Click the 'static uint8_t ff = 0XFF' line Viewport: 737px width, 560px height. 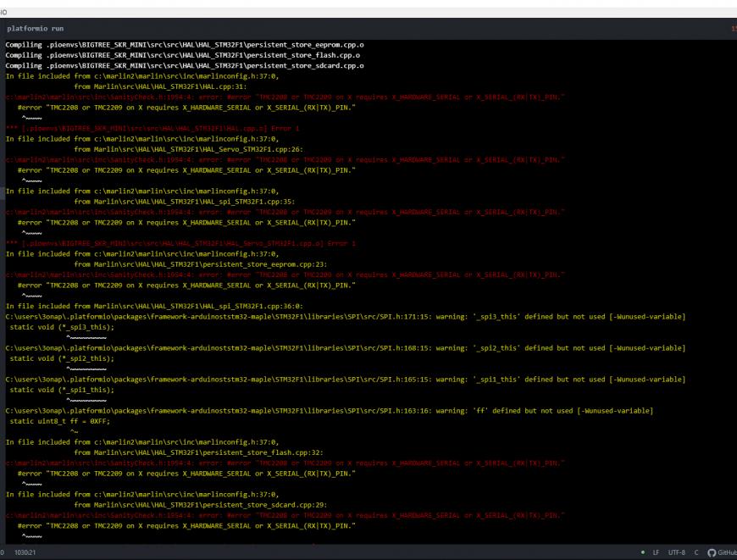coord(59,421)
